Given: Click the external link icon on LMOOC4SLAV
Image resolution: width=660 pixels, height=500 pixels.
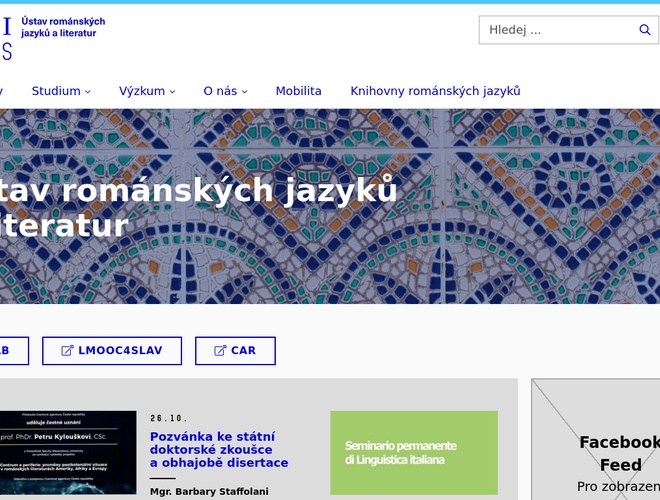Looking at the screenshot, I should point(67,351).
